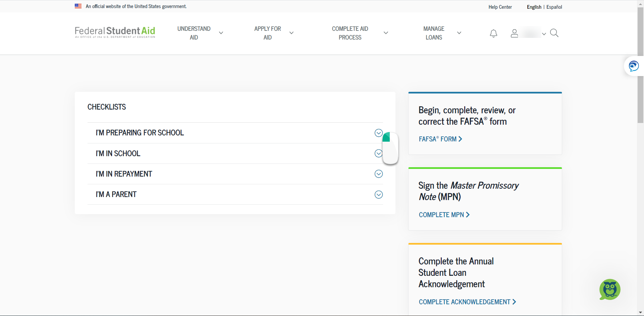Click I'm Preparing for School label
This screenshot has height=316, width=644.
click(x=140, y=133)
